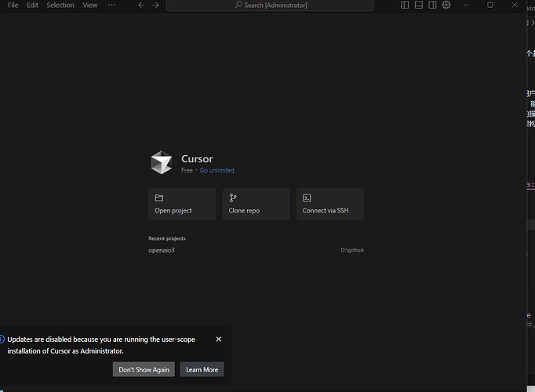Follow the Go unlimited link
535x392 pixels.
tap(217, 170)
